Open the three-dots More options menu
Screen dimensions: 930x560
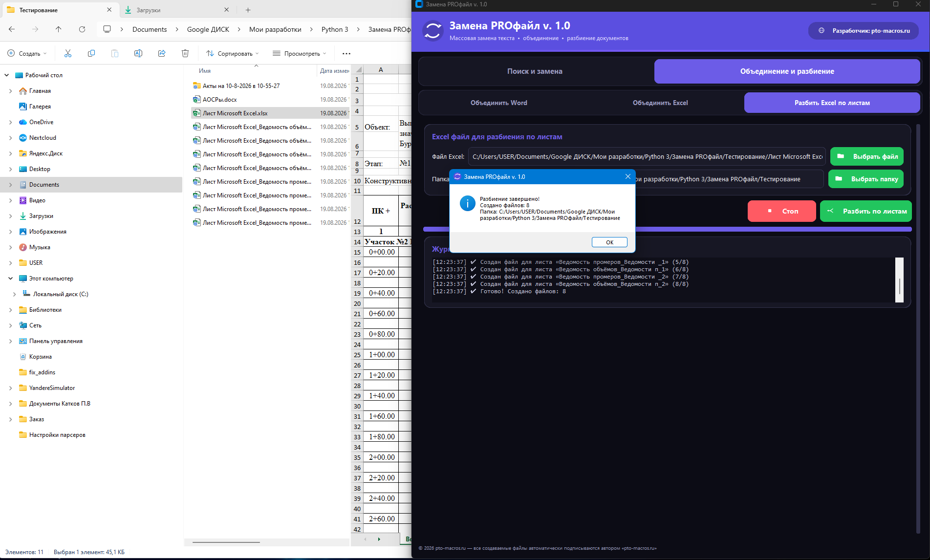[x=346, y=54]
